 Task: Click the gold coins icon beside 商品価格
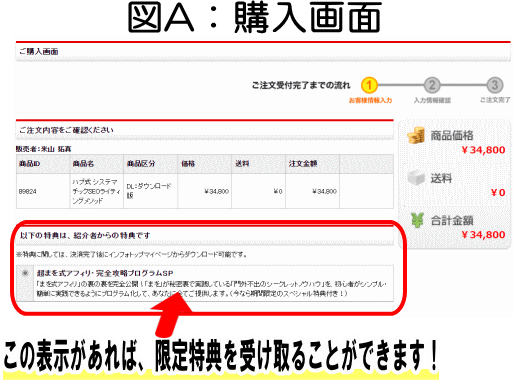[x=416, y=135]
